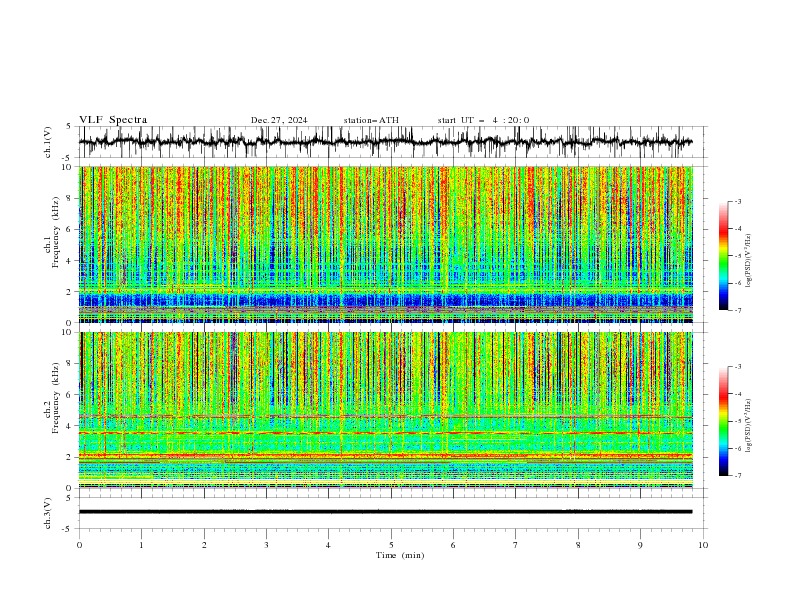Click the 'station=ATH' header label
Viewport: 792px width, 612px height.
371,120
